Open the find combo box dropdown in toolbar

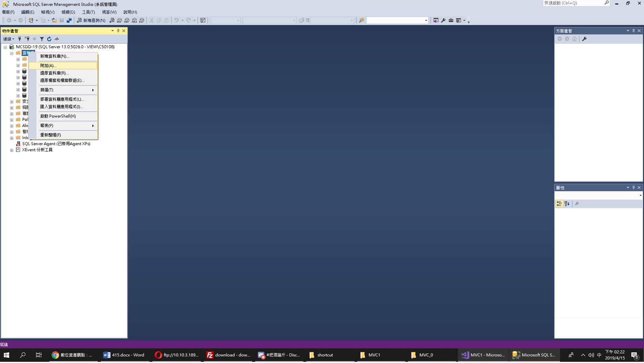426,20
